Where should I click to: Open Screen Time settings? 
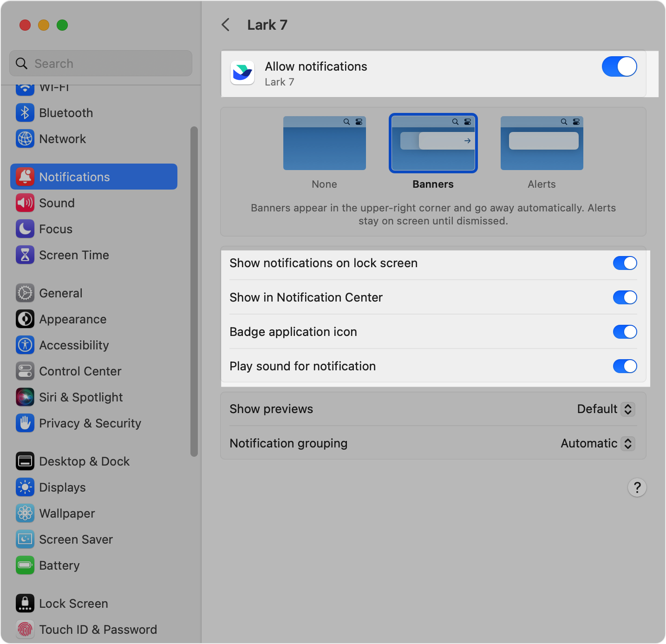tap(74, 255)
